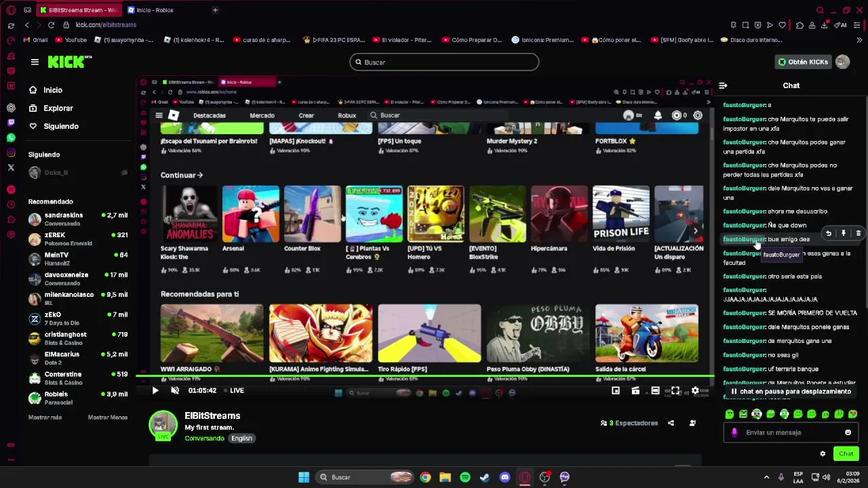Click the reply icon on hovered chat message
Viewport: 868px width, 488px height.
click(x=828, y=233)
